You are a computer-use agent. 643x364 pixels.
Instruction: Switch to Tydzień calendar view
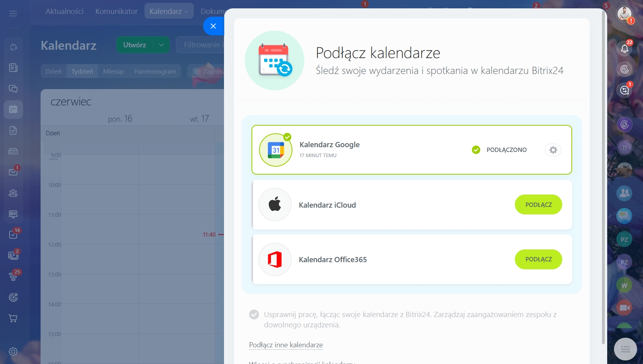pos(82,71)
